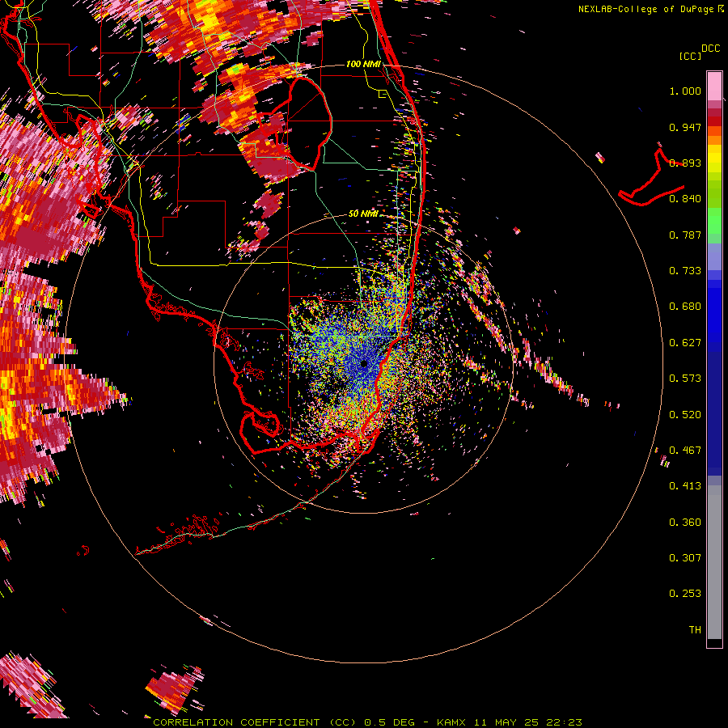Select the 0.787 color scale value
Image resolution: width=728 pixels, height=728 pixels.
[x=685, y=235]
